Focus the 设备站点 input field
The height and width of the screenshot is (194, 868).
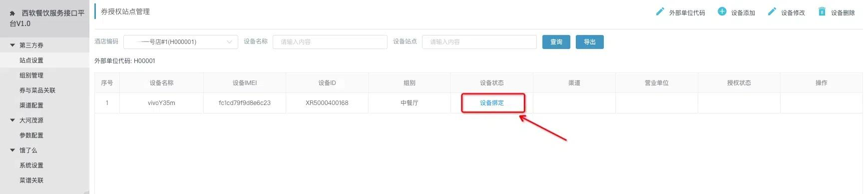(479, 42)
